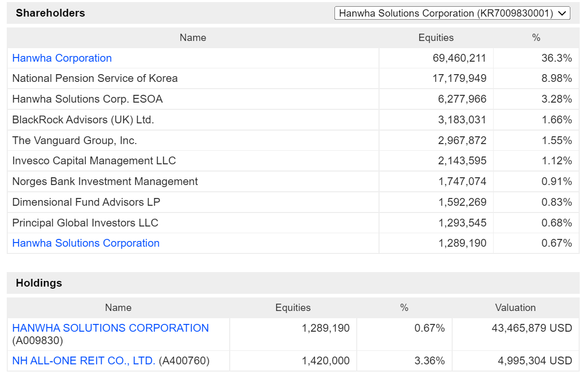This screenshot has height=383, width=588.
Task: Select The Vanguard Group, Inc. name
Action: click(x=75, y=140)
